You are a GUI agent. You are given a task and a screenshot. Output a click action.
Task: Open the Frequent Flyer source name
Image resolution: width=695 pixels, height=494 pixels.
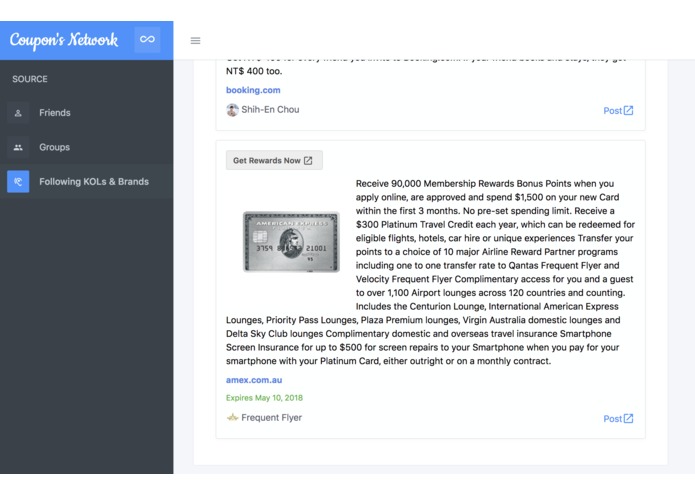click(x=272, y=417)
